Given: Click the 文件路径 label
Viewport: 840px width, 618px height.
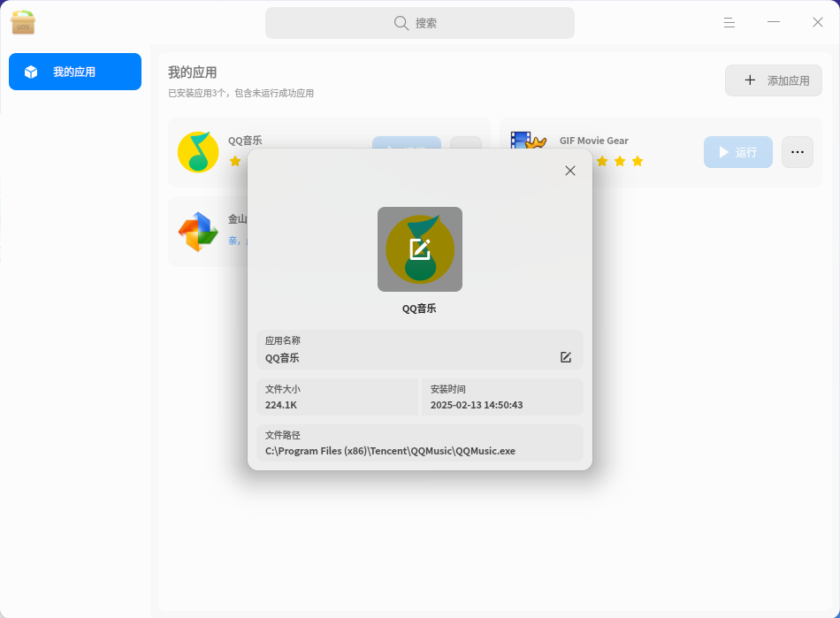Looking at the screenshot, I should pyautogui.click(x=283, y=435).
